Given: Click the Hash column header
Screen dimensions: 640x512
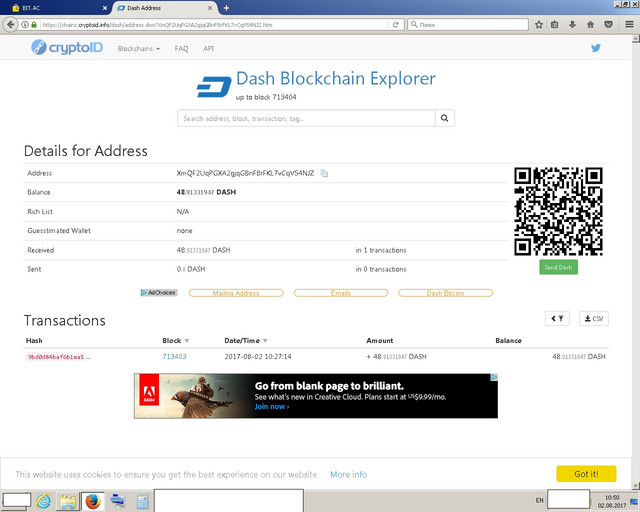Looking at the screenshot, I should [34, 341].
